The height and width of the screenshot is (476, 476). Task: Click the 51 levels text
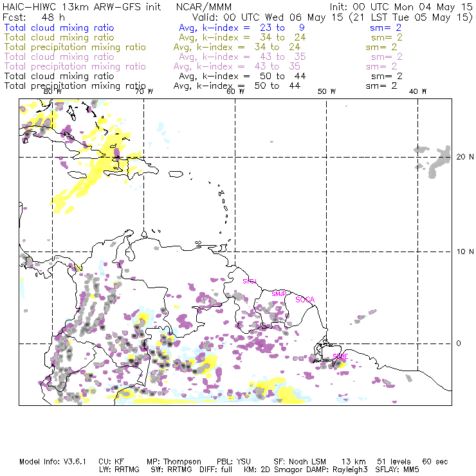[x=394, y=462]
